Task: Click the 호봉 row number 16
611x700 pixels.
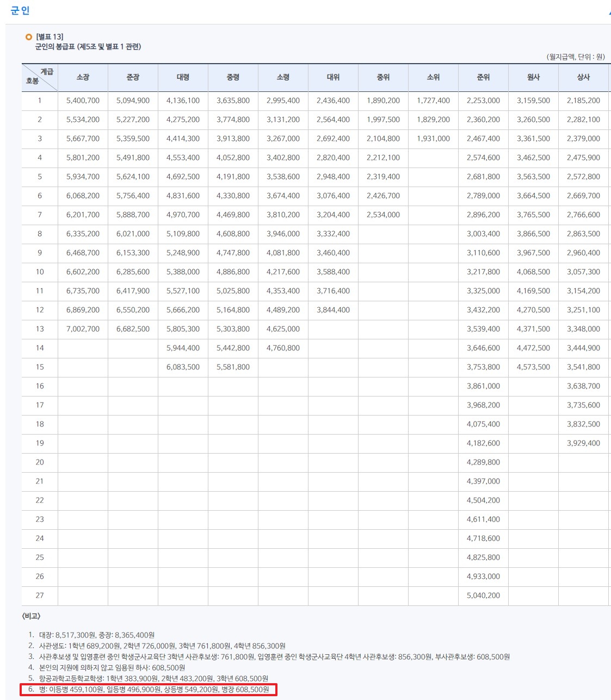Action: [x=40, y=386]
